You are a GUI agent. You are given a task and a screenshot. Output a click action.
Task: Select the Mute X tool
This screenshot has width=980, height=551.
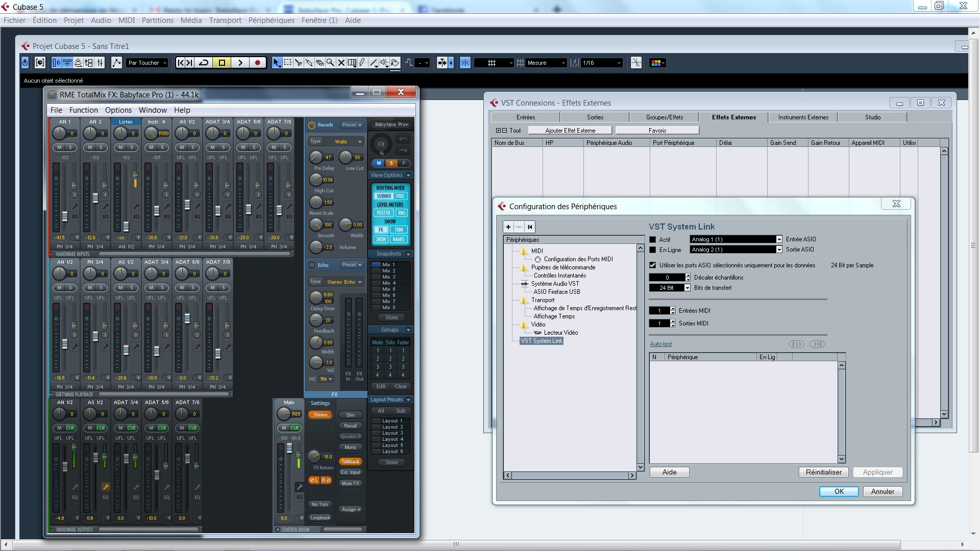pyautogui.click(x=341, y=63)
